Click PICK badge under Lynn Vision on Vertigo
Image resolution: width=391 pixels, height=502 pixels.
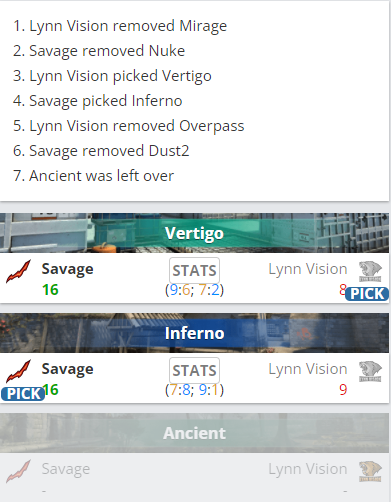click(x=367, y=294)
